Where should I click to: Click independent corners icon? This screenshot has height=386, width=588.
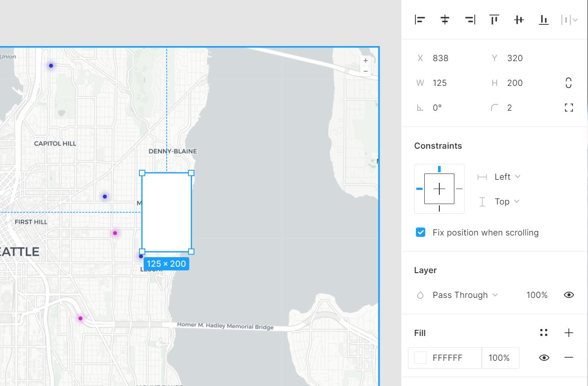coord(569,108)
